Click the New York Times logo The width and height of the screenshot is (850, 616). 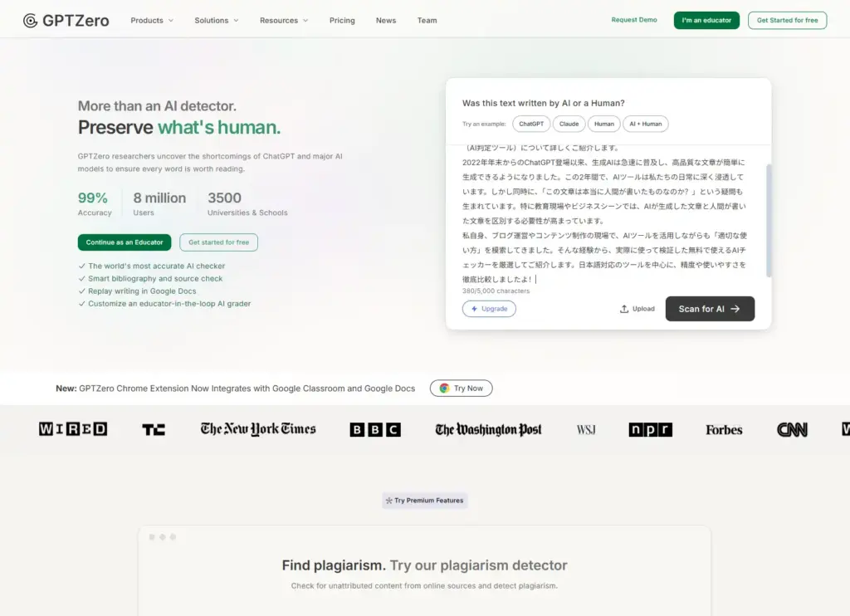point(258,429)
